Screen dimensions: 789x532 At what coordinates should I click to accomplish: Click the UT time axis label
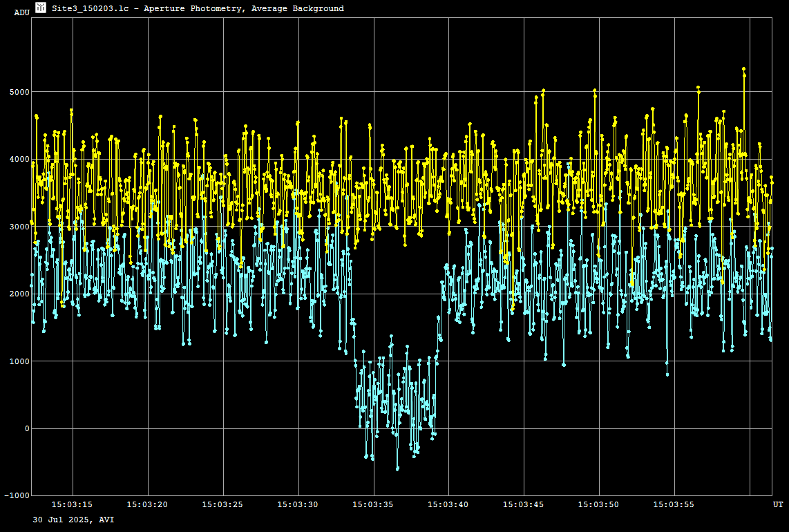777,505
